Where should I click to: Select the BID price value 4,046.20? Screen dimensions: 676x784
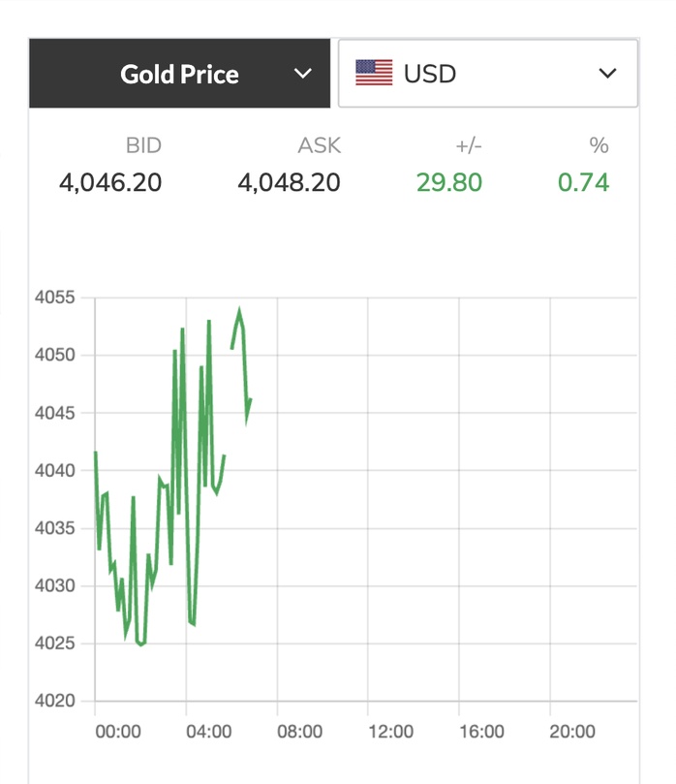coord(110,182)
